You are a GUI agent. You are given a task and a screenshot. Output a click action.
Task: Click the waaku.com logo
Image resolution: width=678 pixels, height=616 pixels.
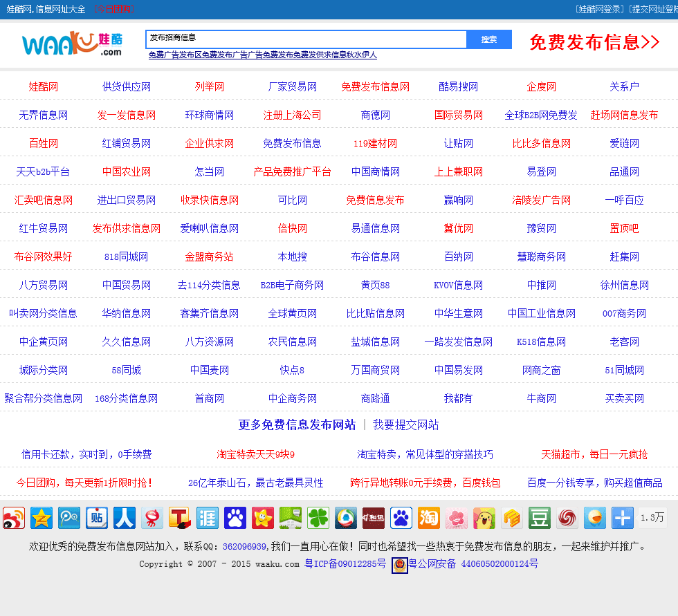tap(72, 44)
